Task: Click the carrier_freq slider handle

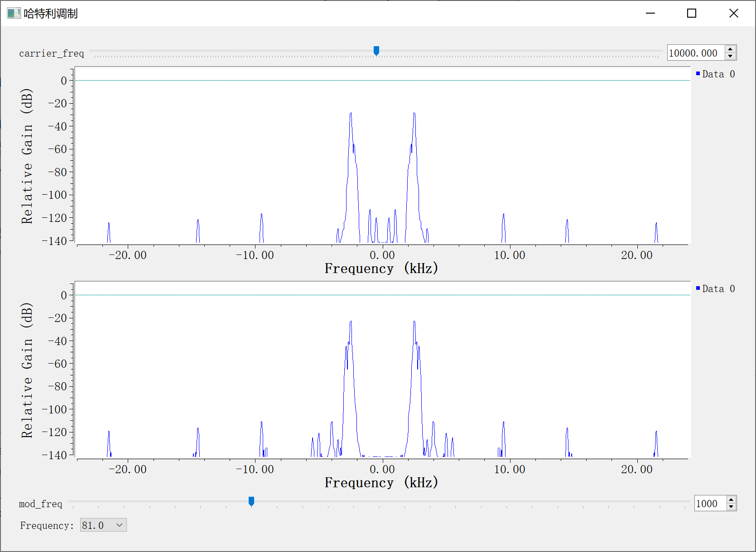Action: pyautogui.click(x=376, y=51)
